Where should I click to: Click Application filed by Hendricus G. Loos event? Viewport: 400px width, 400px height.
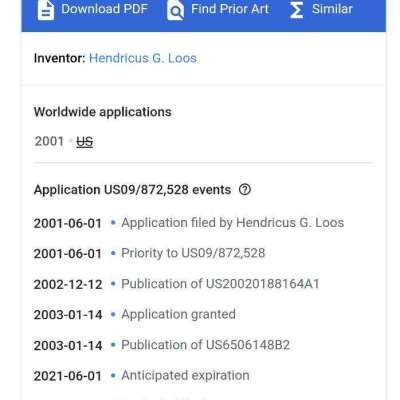[233, 223]
